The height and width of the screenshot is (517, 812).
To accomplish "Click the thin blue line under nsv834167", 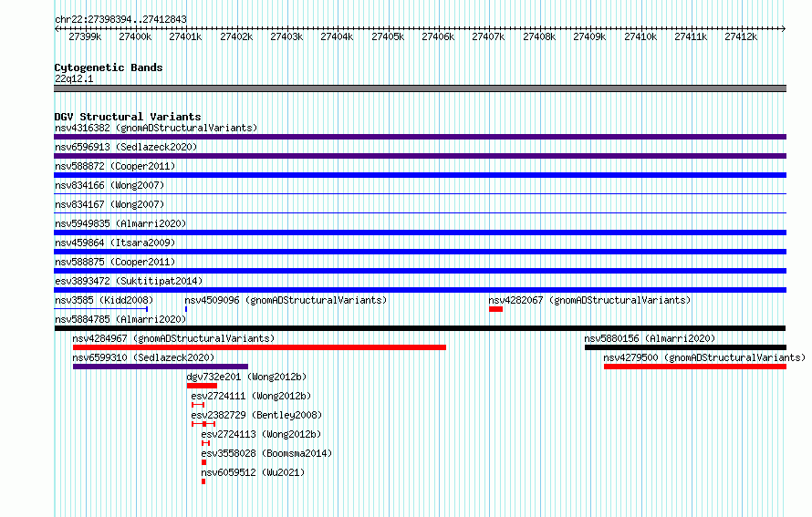I will (420, 213).
